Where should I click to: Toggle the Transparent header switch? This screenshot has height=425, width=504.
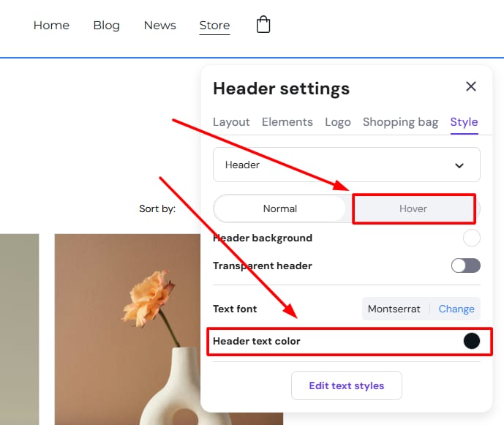pos(465,266)
